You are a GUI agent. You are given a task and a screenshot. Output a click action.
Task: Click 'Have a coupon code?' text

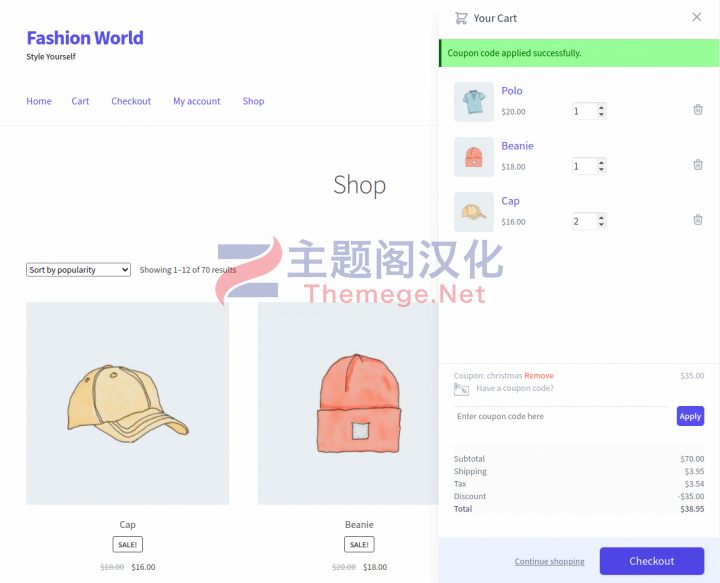coord(515,388)
